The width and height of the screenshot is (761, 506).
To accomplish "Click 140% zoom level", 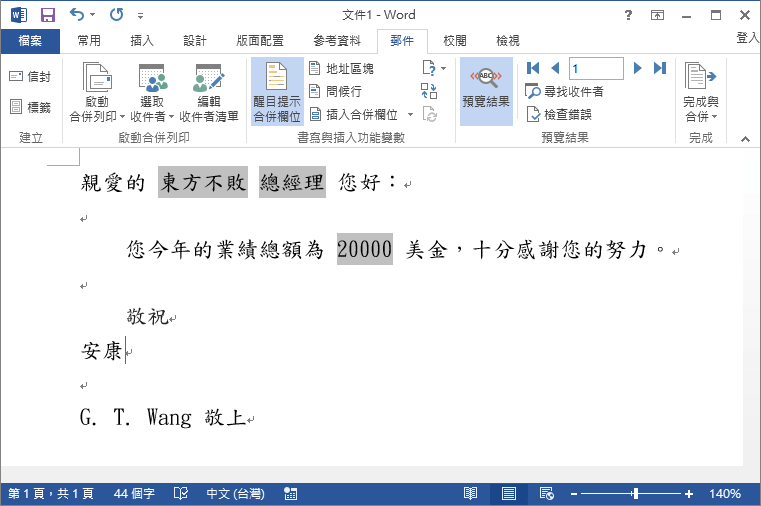I will point(725,494).
